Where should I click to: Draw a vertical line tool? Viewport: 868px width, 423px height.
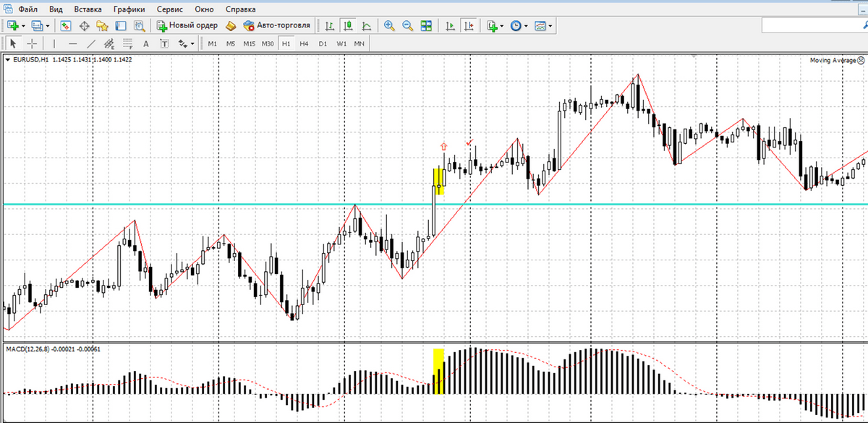point(54,44)
